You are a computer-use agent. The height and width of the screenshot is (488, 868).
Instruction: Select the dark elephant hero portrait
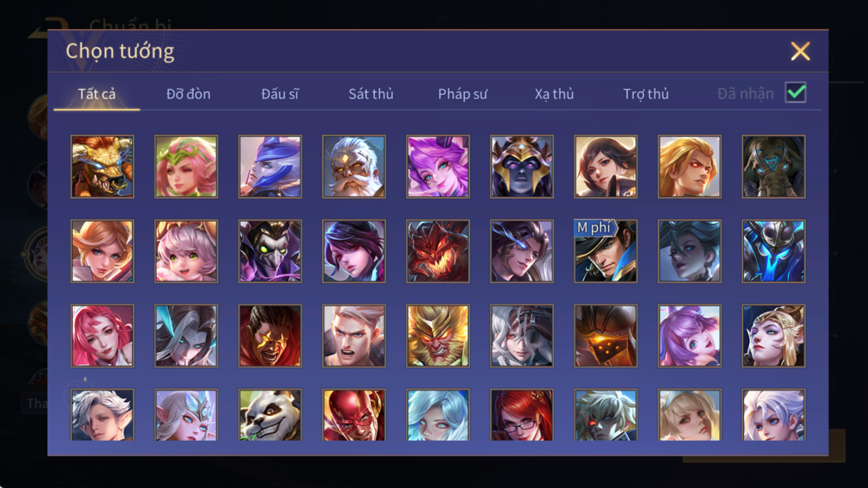click(774, 166)
